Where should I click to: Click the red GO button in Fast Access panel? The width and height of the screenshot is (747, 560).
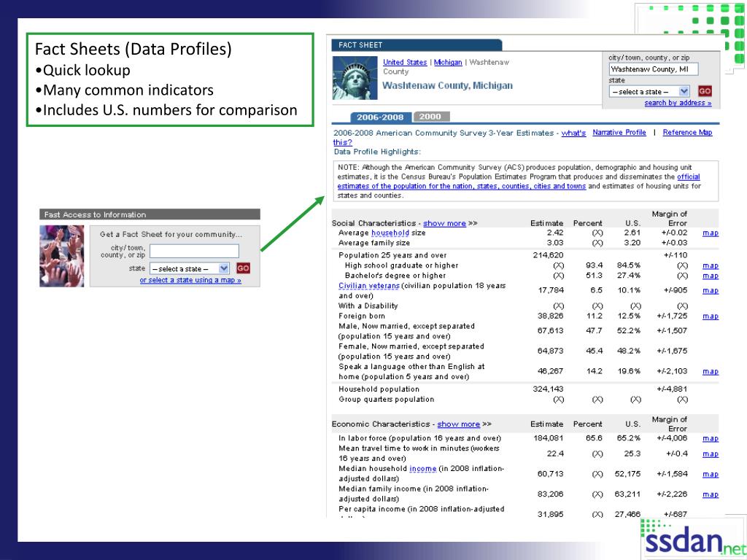pos(243,268)
